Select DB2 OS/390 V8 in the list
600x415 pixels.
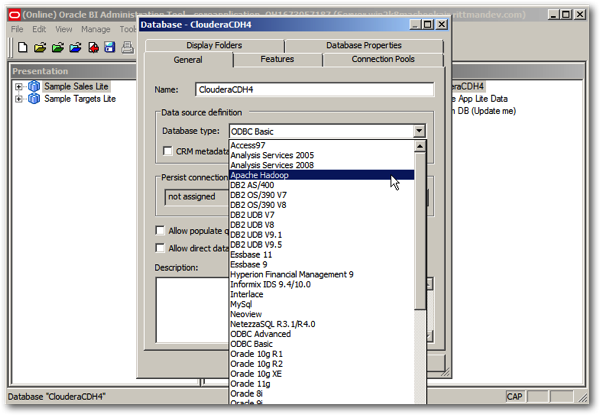[322, 205]
